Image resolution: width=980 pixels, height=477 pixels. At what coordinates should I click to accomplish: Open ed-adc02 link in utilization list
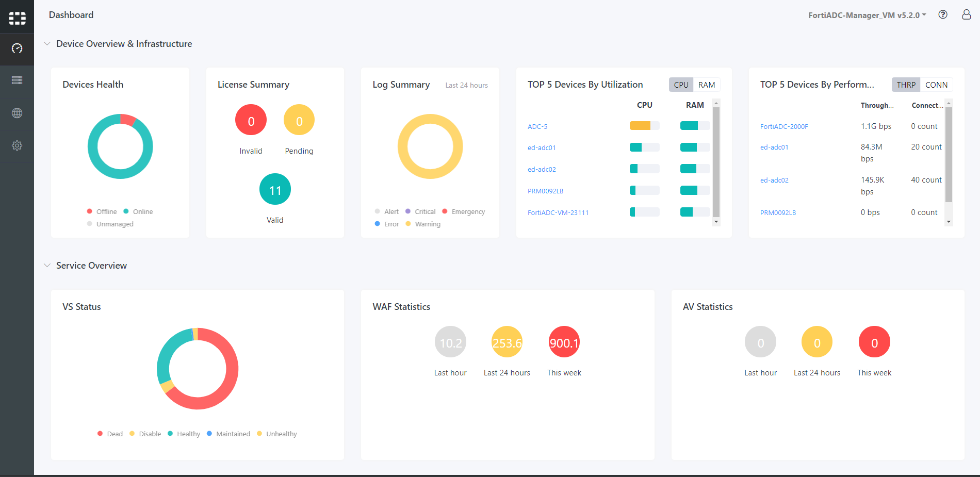542,169
